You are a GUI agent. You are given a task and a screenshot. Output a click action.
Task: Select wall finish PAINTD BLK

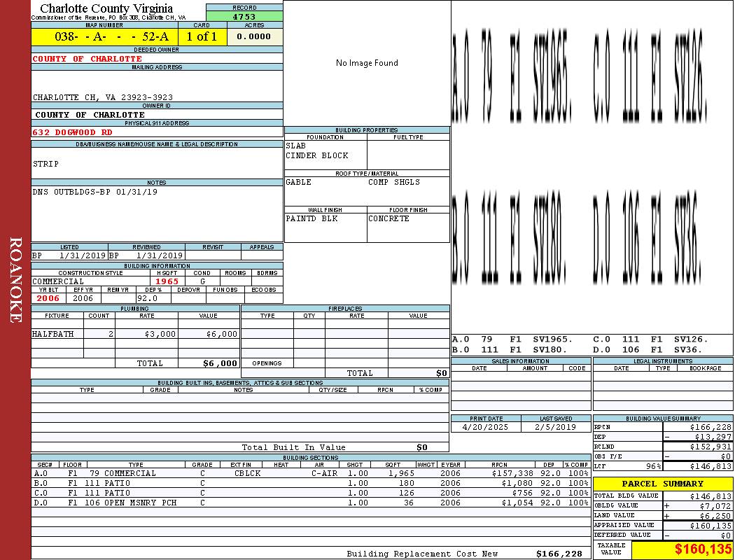[x=311, y=218]
